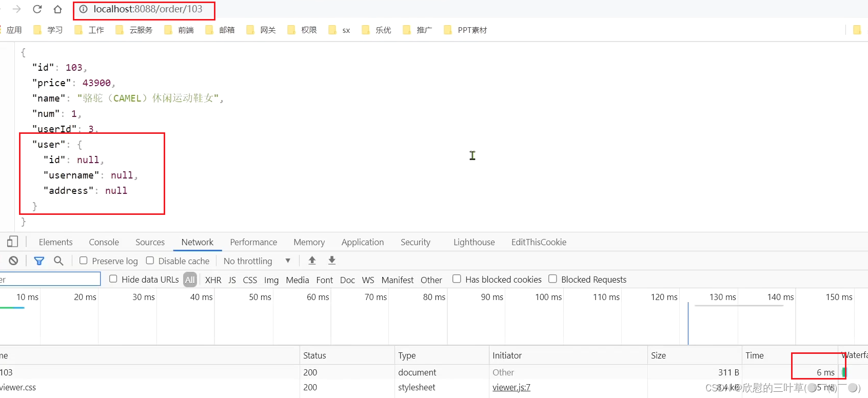Open the 前端 bookmark folder
Viewport: 868px width, 398px height.
[179, 30]
